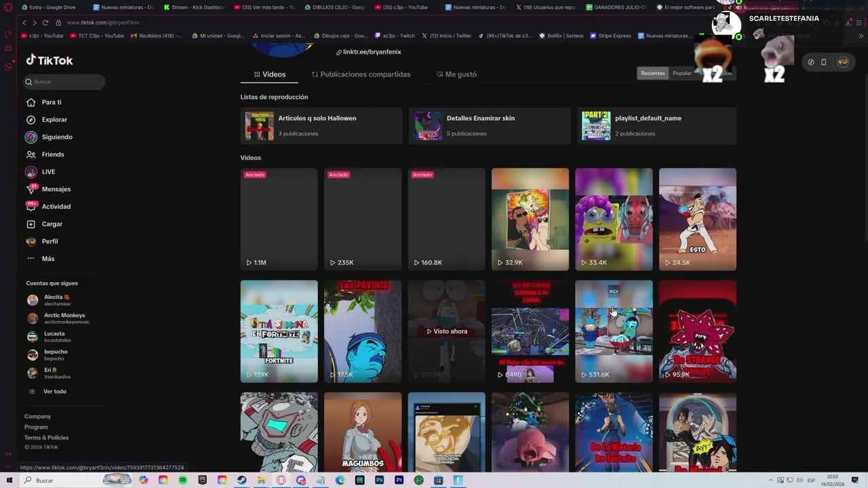Sort videos by Popular
This screenshot has width=868, height=488.
pos(682,73)
